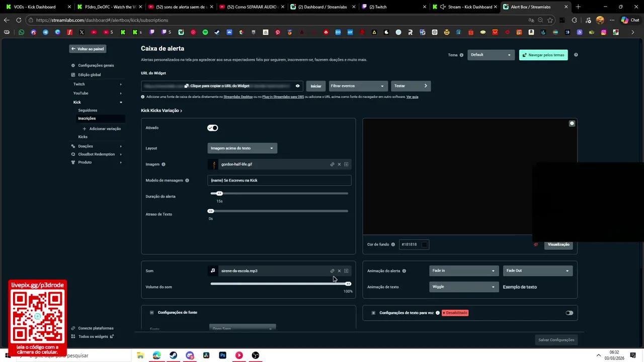Click the info icon next to Cor de fundo

(x=393, y=244)
